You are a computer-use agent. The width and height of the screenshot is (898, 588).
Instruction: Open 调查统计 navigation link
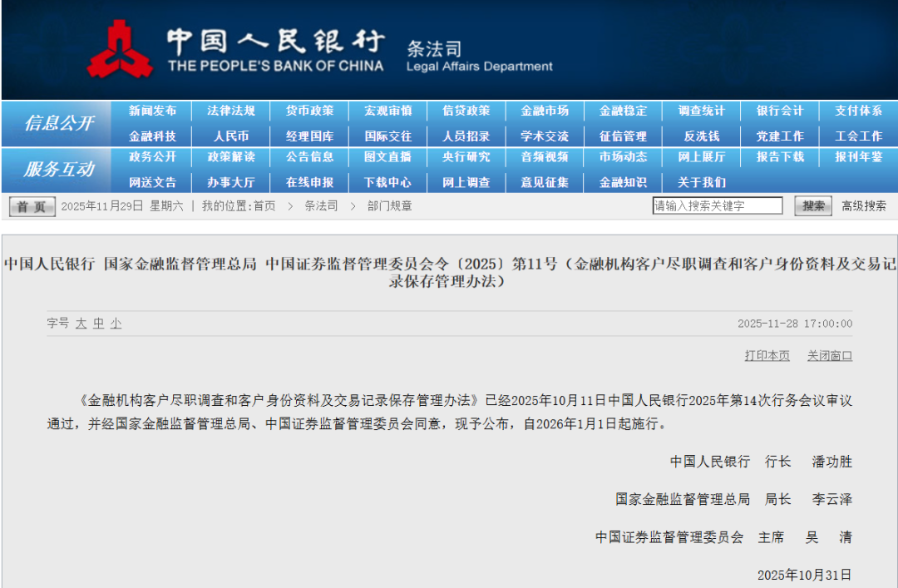click(x=702, y=111)
